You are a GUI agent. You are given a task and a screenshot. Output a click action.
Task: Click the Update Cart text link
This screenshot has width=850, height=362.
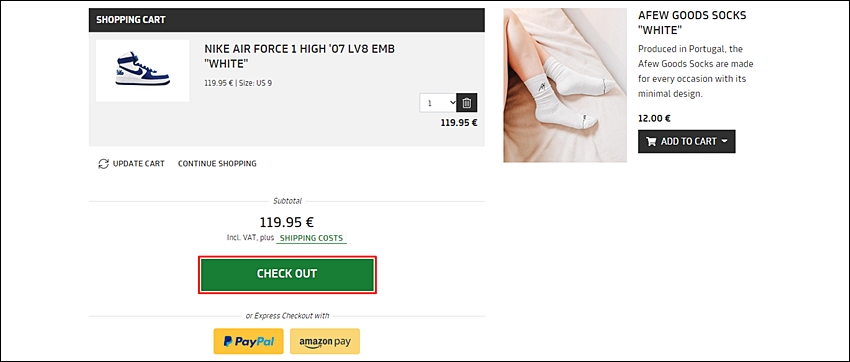139,164
